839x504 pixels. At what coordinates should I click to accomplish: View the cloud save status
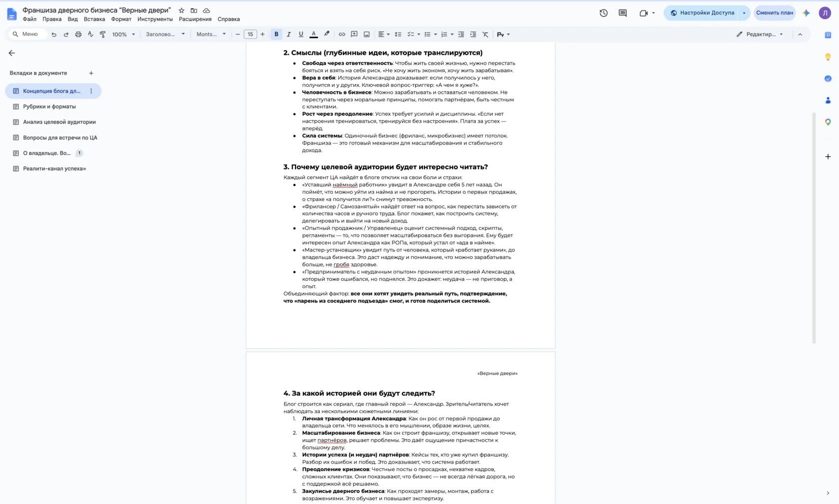pos(206,10)
